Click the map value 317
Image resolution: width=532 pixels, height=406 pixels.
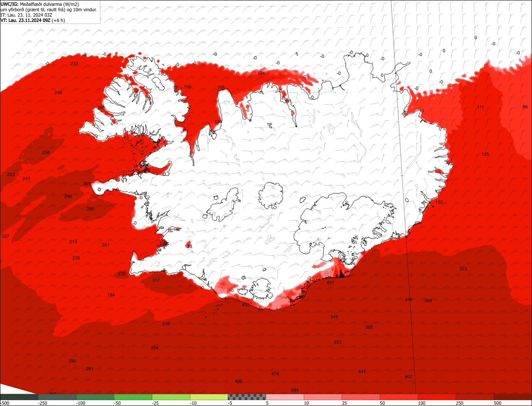[156, 280]
